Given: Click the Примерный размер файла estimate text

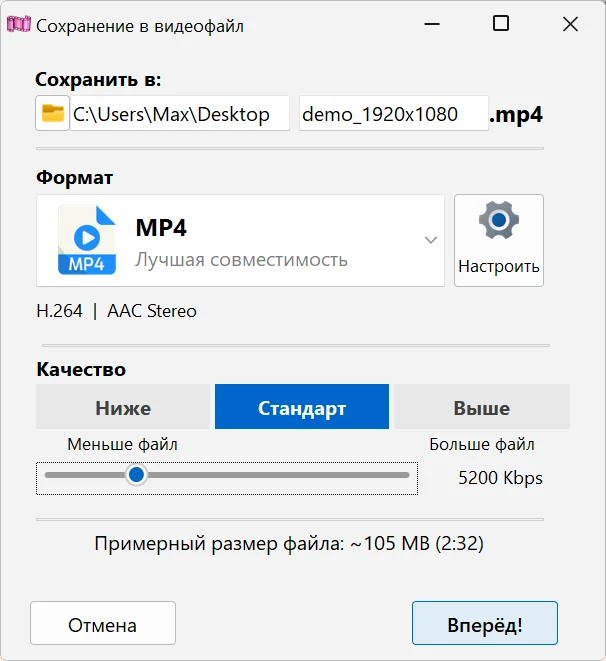Looking at the screenshot, I should pyautogui.click(x=289, y=543).
